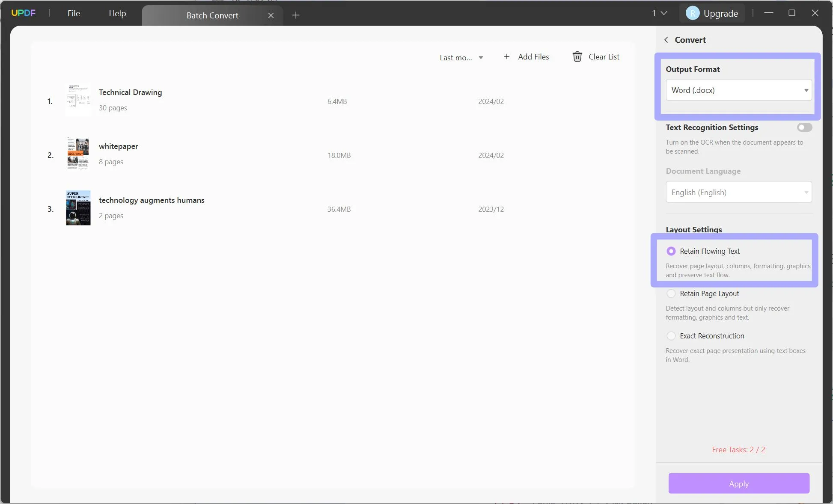Click the sort order dropdown arrow icon
The height and width of the screenshot is (504, 833).
tap(481, 57)
